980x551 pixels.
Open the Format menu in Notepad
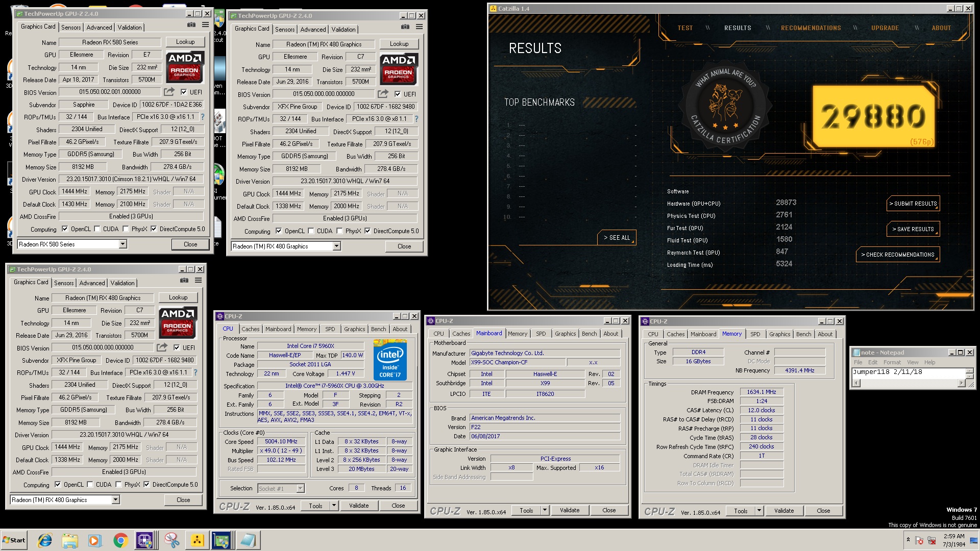892,362
